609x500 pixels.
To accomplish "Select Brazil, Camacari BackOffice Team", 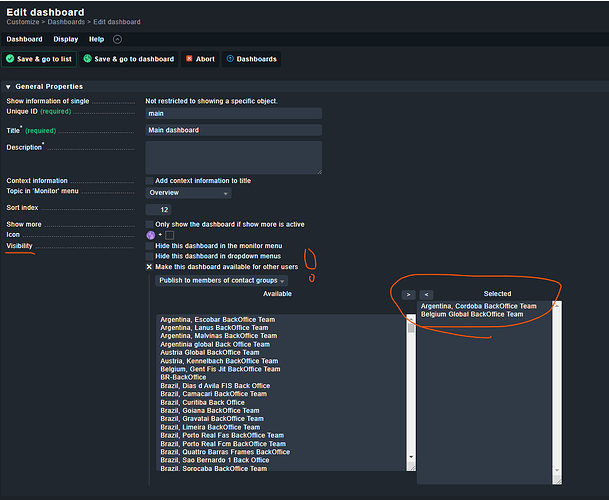I will tap(214, 394).
